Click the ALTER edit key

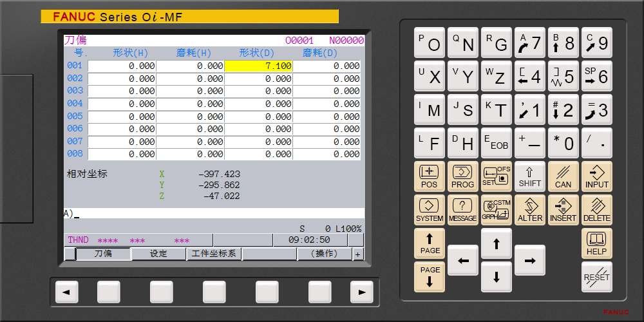click(530, 210)
